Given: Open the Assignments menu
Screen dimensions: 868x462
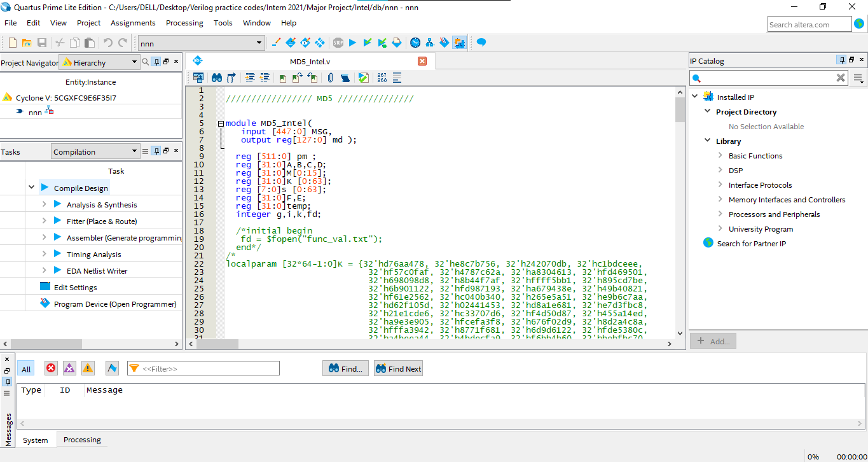Looking at the screenshot, I should (134, 23).
